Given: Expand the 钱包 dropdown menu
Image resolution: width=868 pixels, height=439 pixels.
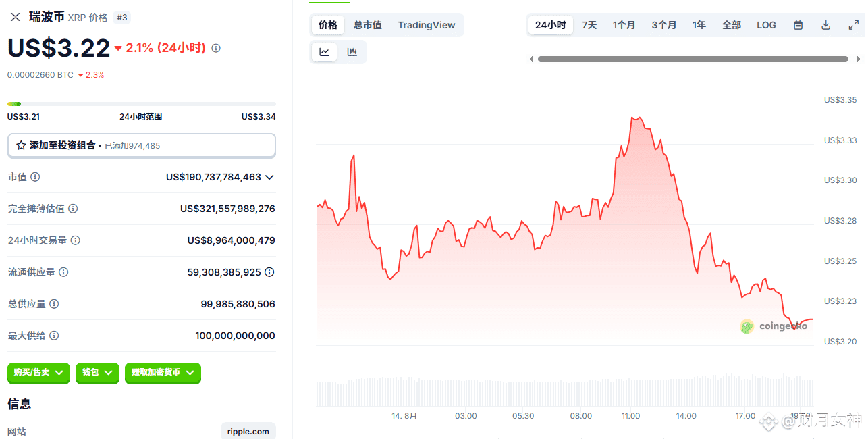Looking at the screenshot, I should (97, 373).
